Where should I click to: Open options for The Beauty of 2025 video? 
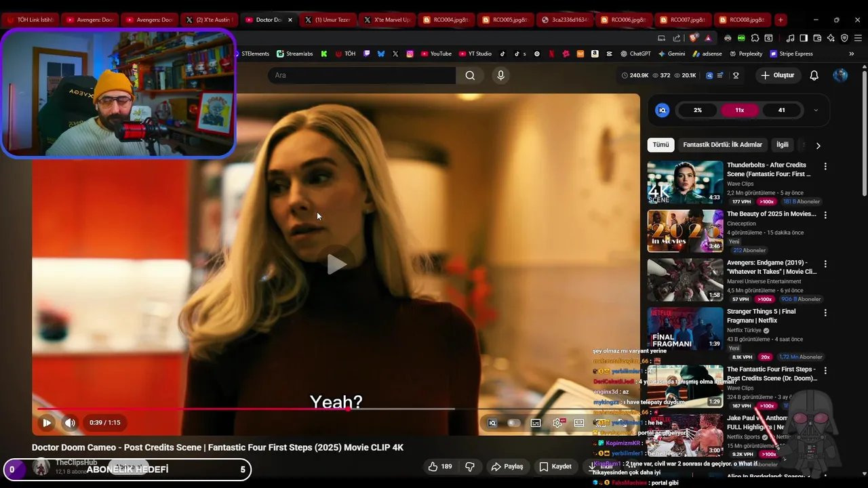click(x=825, y=215)
